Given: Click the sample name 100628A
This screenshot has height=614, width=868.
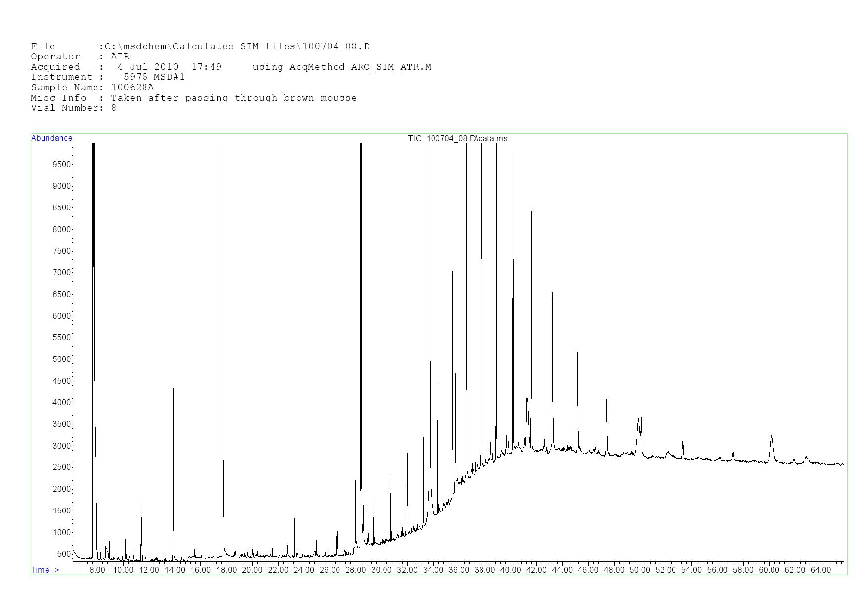Looking at the screenshot, I should click(x=133, y=88).
